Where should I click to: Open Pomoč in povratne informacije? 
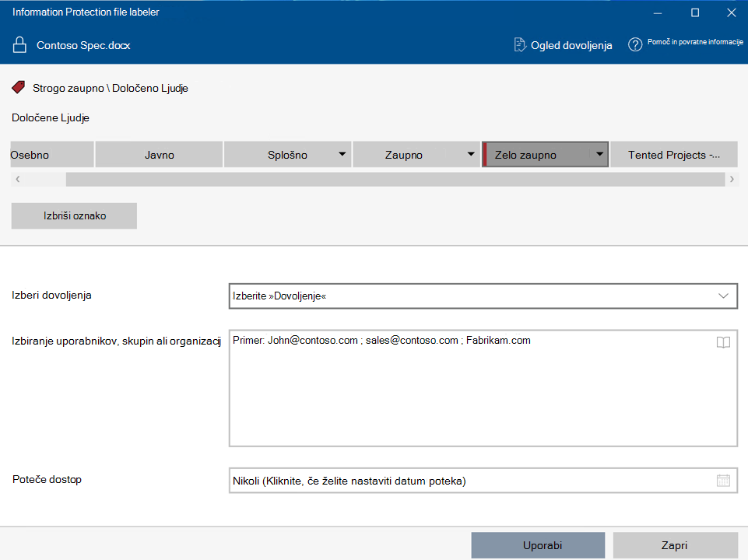[x=695, y=42]
